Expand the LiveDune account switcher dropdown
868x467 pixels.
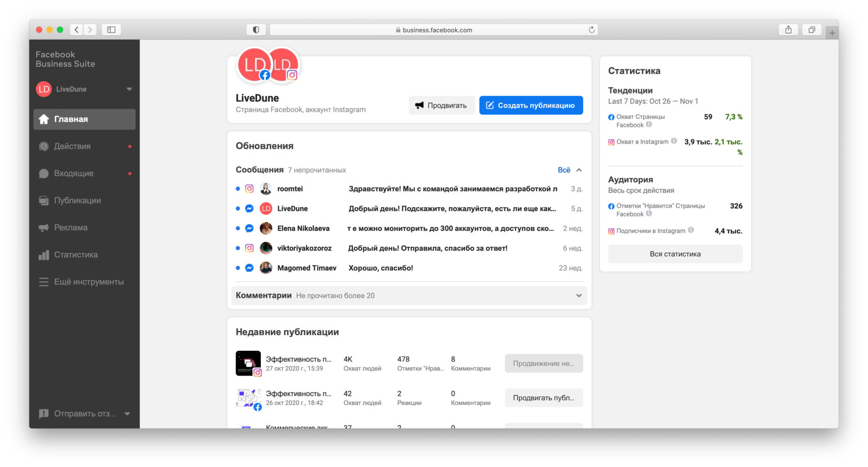tap(129, 89)
